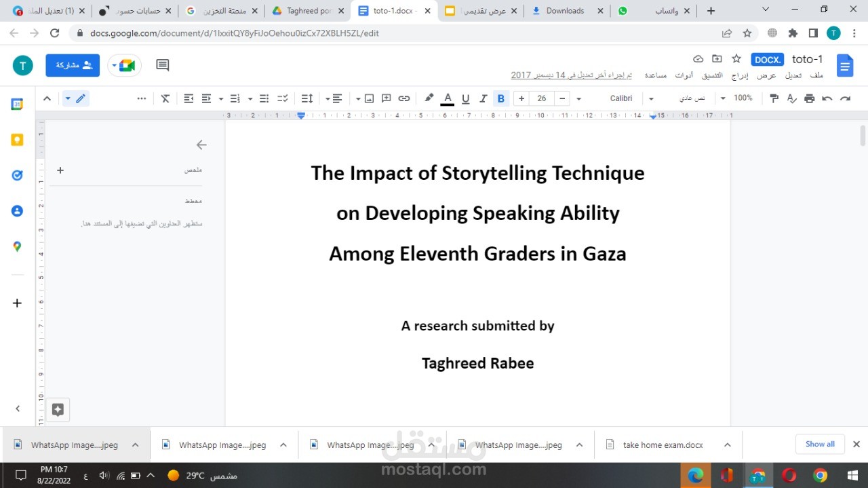Expand the insert image dropdown arrow
The image size is (868, 488).
358,98
